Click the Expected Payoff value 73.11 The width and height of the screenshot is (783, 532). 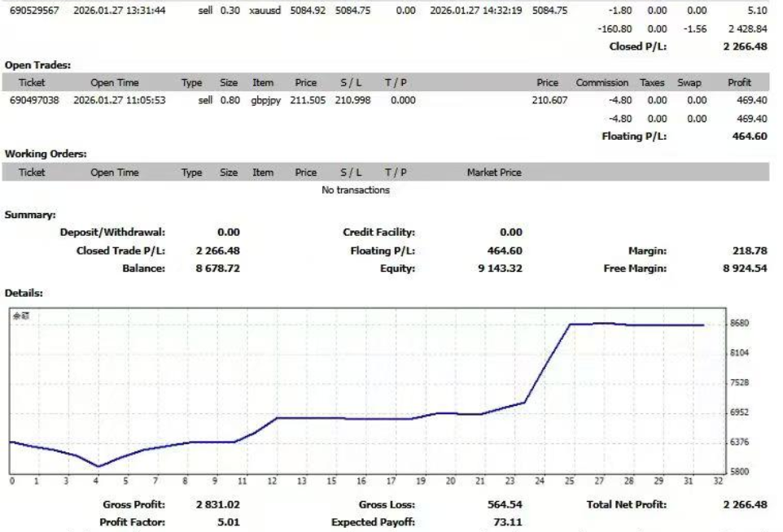[508, 522]
